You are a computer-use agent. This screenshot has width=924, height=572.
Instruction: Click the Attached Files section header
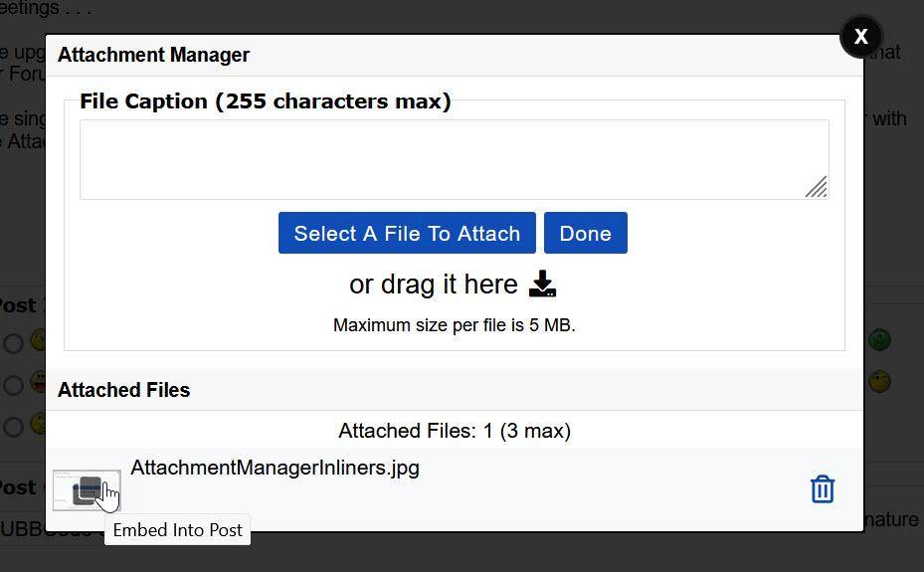124,390
